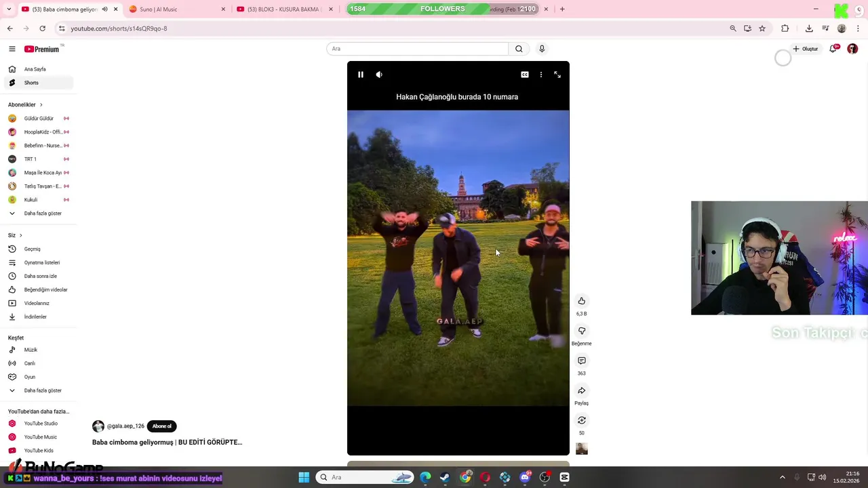
Task: Expand Keşfet with Daha fazla göster
Action: (x=38, y=390)
